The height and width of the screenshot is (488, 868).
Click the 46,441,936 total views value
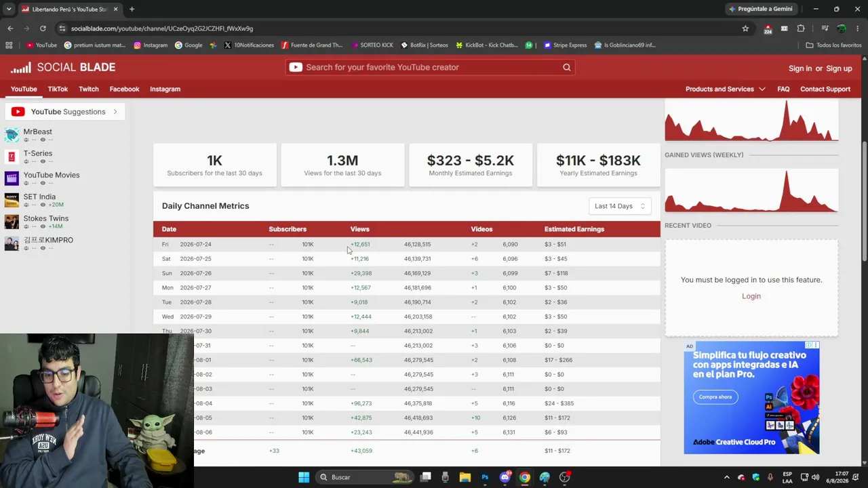coord(418,432)
